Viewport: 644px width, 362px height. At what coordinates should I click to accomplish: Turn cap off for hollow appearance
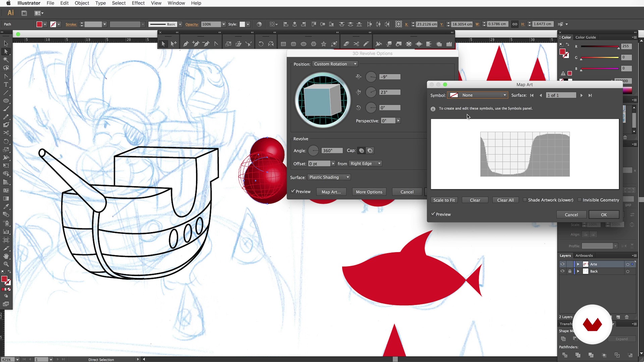(x=370, y=151)
